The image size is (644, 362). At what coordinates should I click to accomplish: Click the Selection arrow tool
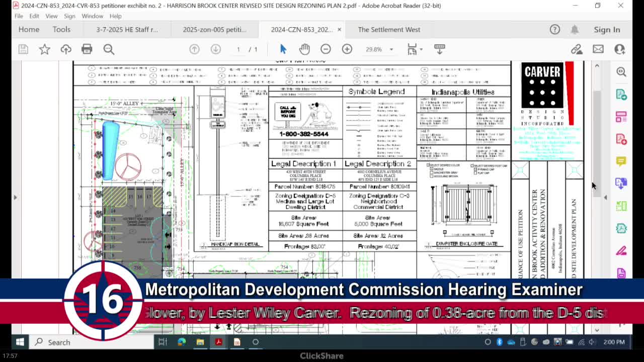coord(283,49)
